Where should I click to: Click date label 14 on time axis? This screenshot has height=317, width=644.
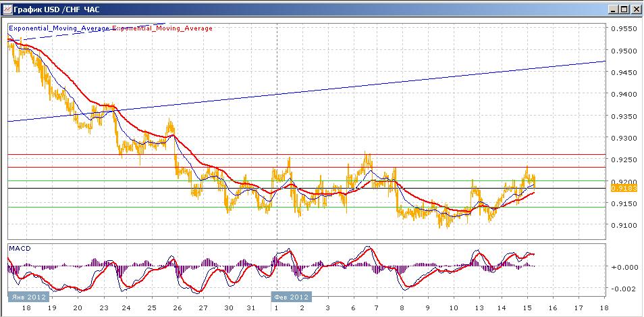[501, 308]
